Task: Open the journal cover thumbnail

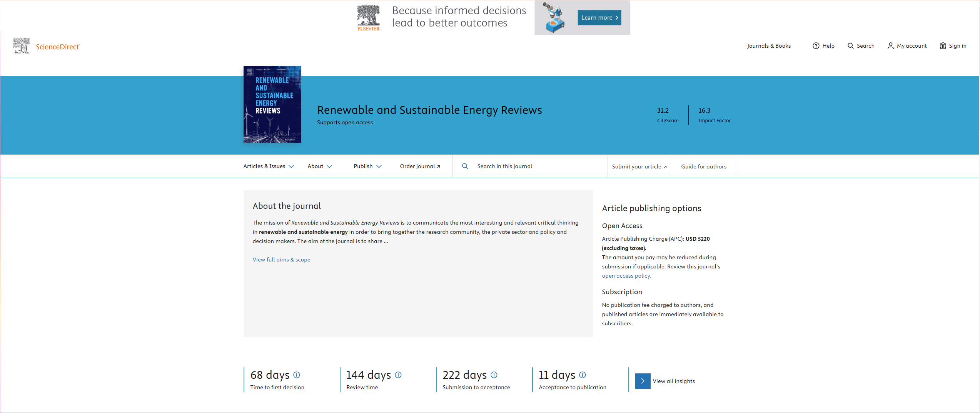Action: coord(272,104)
